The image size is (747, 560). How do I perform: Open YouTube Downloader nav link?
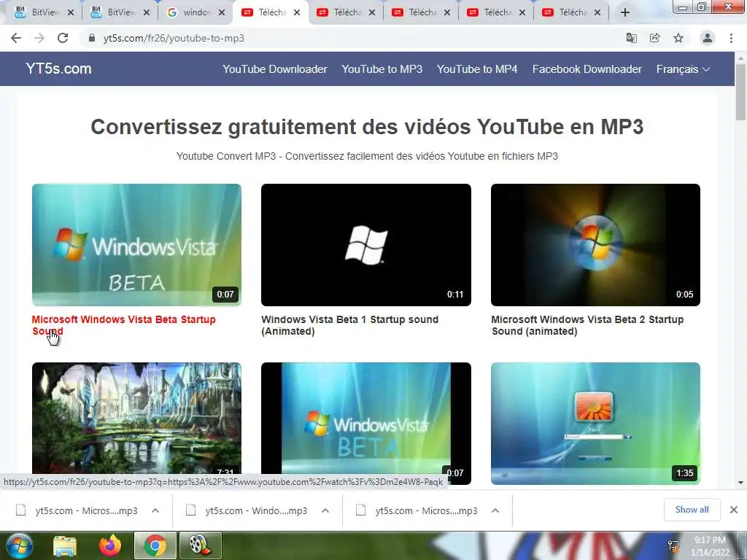[275, 69]
